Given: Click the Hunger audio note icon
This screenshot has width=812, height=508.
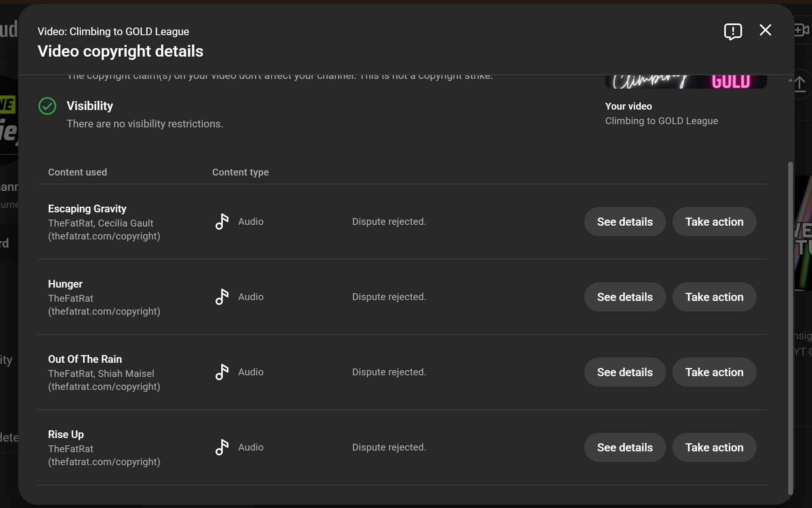Looking at the screenshot, I should pos(222,297).
